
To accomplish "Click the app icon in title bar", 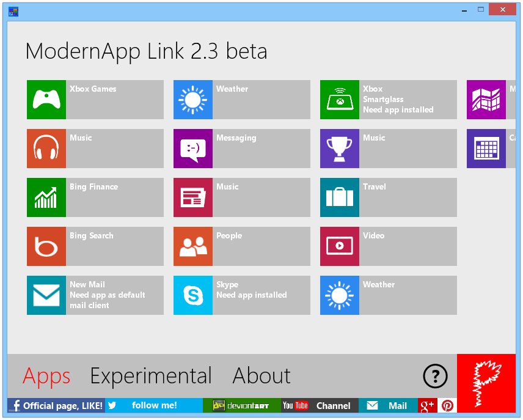I will pos(13,12).
